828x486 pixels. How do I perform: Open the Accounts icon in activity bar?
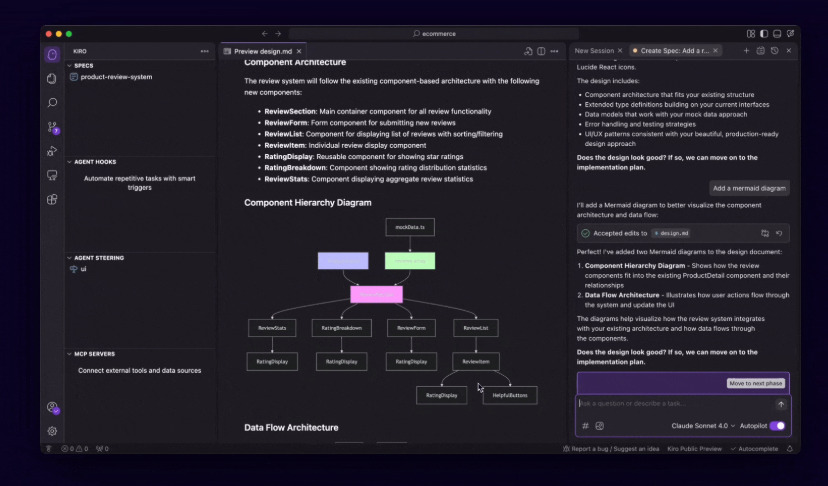pos(52,407)
